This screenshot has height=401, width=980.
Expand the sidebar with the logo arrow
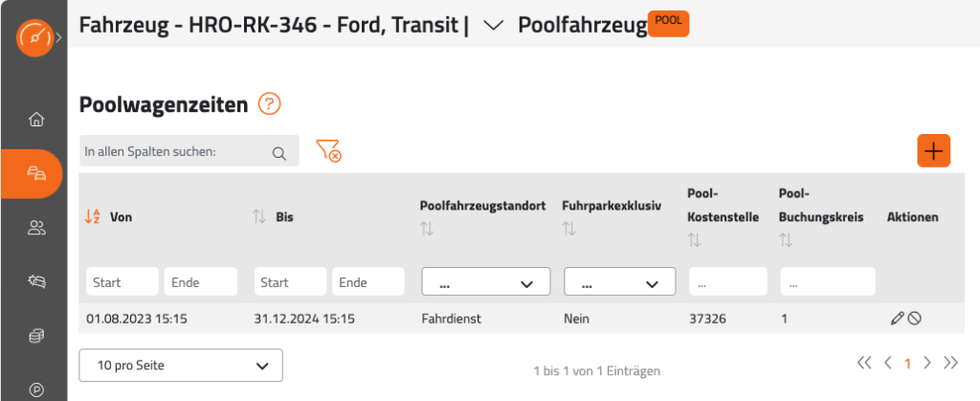58,37
